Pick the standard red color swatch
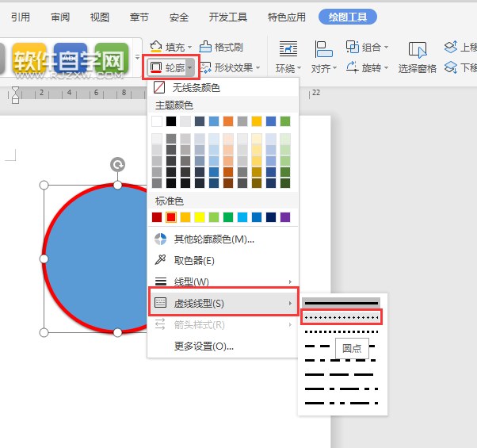The image size is (477, 448). (171, 217)
